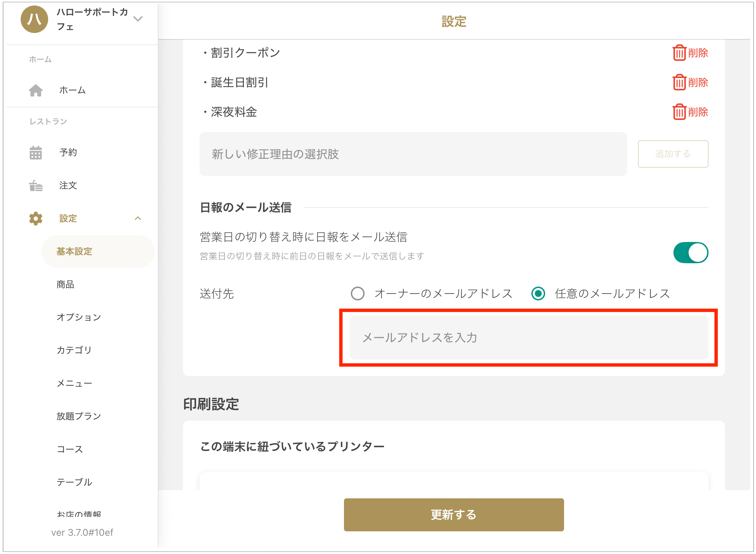Click the メールアドレスを入力 field

click(529, 337)
